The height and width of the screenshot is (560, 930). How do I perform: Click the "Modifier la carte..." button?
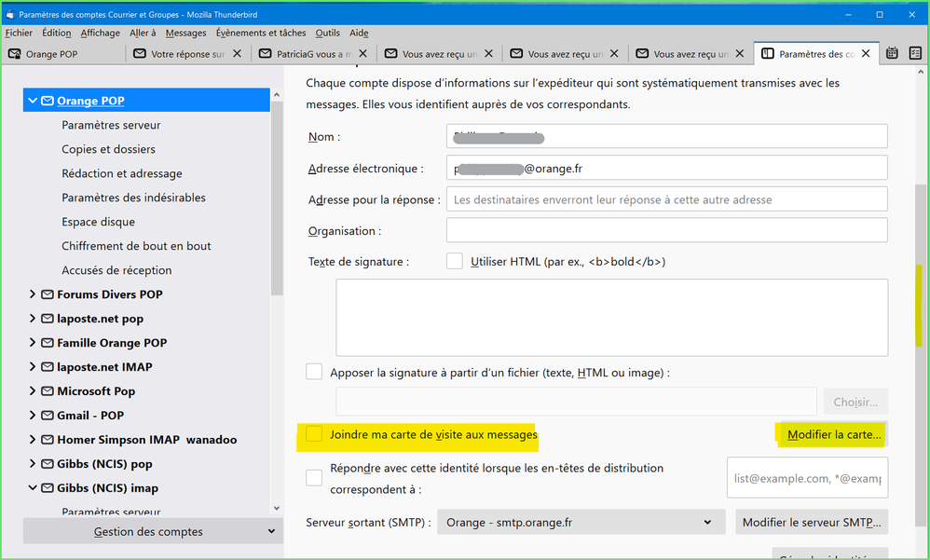tap(832, 435)
